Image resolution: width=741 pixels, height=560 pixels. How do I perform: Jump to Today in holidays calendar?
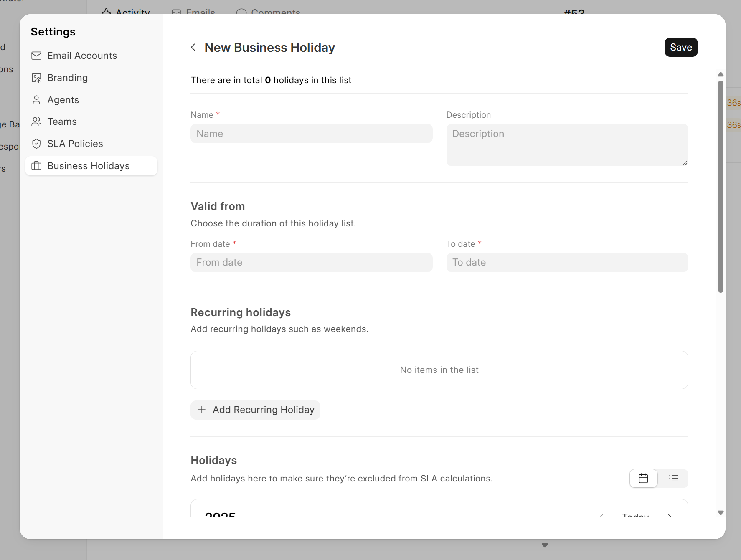635,516
